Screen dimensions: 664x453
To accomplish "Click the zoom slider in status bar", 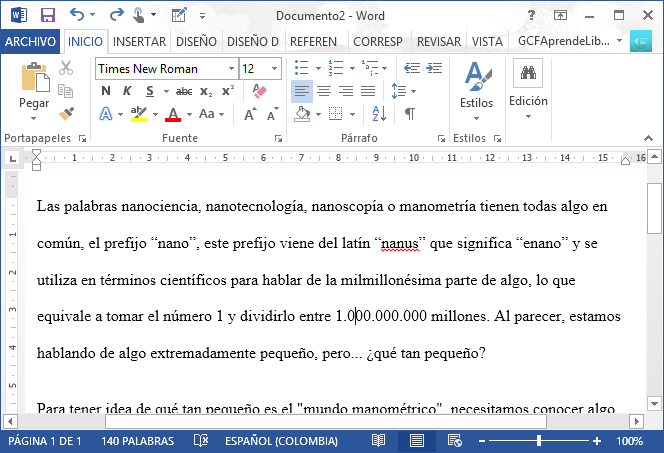I will 539,441.
